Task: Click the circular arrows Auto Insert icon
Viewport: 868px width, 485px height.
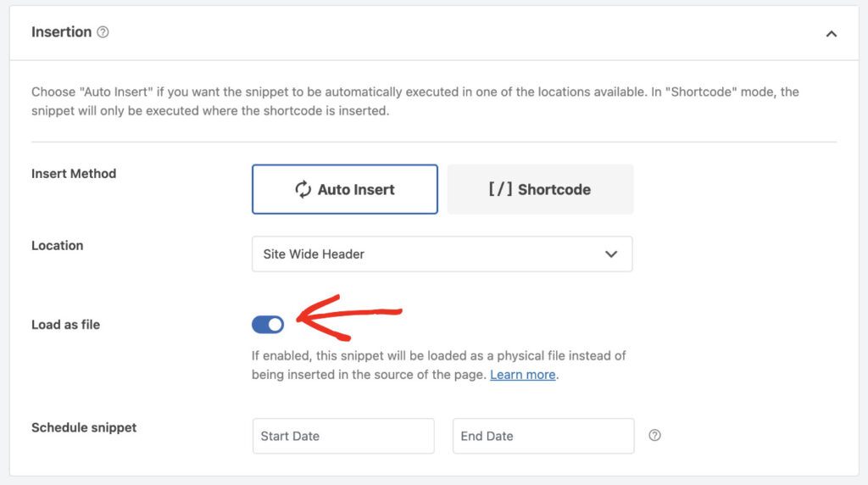Action: [303, 189]
